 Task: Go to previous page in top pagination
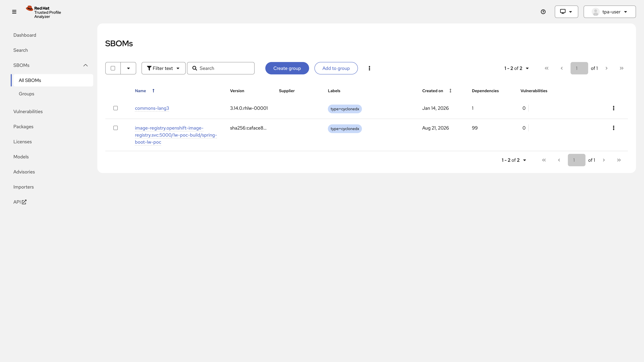point(561,68)
